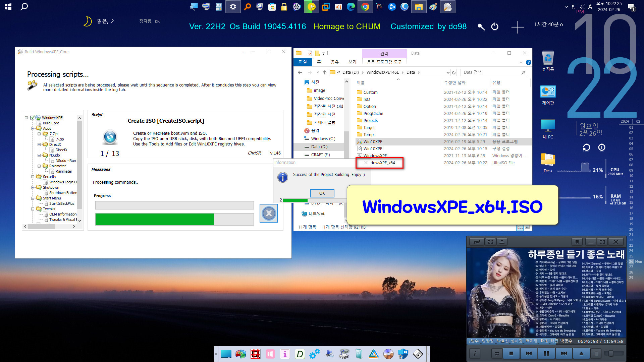
Task: Go up one folder level in Explorer
Action: [x=324, y=72]
